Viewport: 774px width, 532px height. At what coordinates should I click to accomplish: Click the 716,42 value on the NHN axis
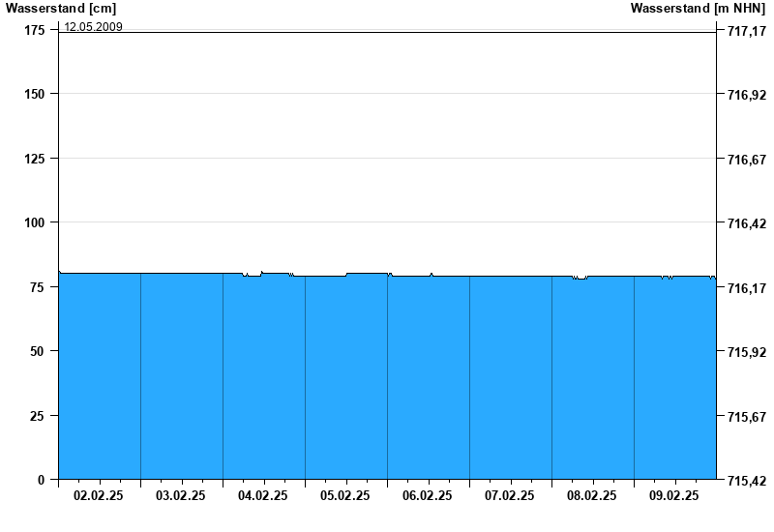click(x=746, y=223)
